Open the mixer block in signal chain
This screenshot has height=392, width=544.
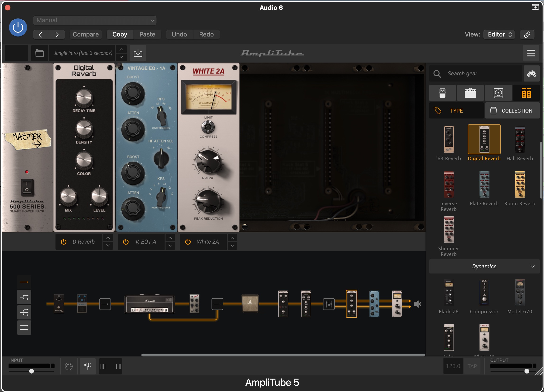(329, 304)
